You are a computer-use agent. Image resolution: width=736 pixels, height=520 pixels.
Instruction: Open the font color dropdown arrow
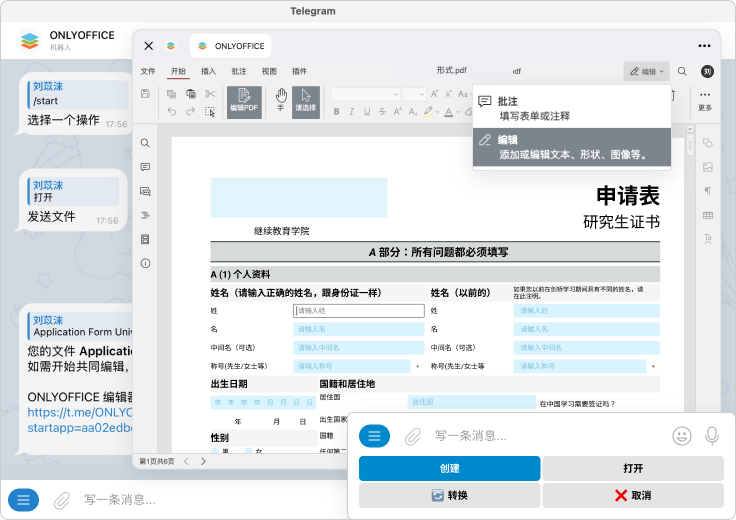[x=458, y=112]
